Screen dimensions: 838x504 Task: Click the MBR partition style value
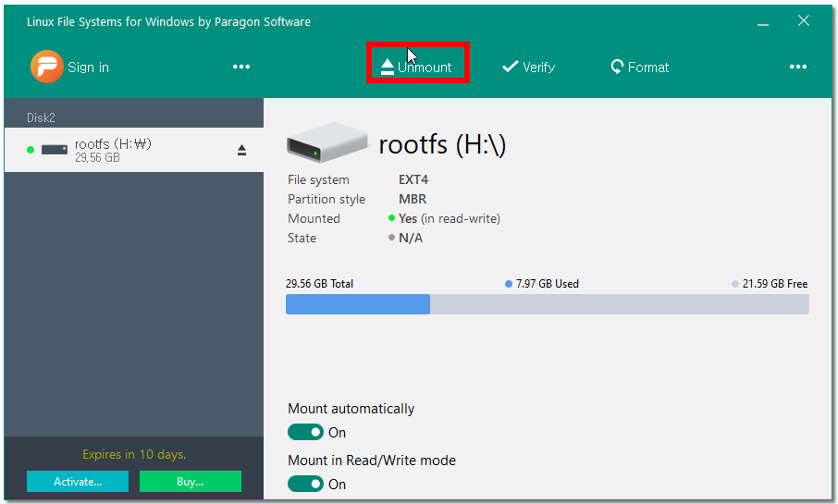point(413,199)
